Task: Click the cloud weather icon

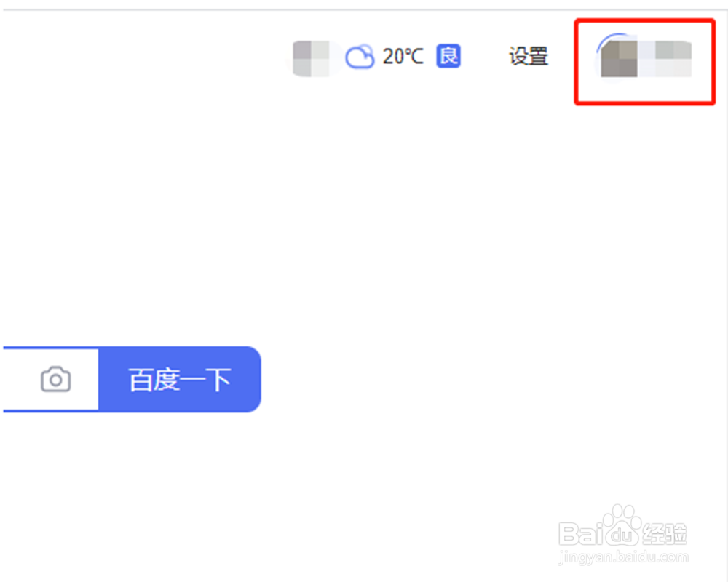Action: (x=360, y=57)
